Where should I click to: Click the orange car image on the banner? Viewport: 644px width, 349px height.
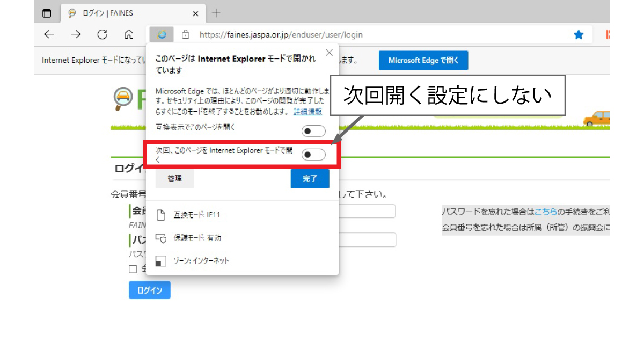(x=597, y=118)
